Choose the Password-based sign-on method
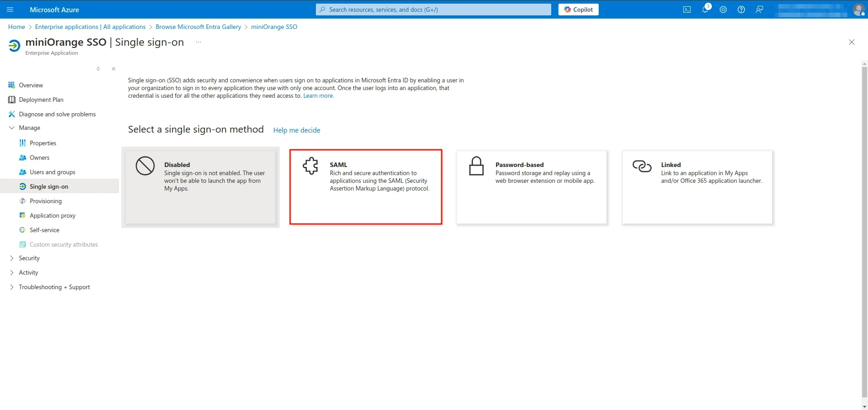Screen dimensions: 868x410 531,186
